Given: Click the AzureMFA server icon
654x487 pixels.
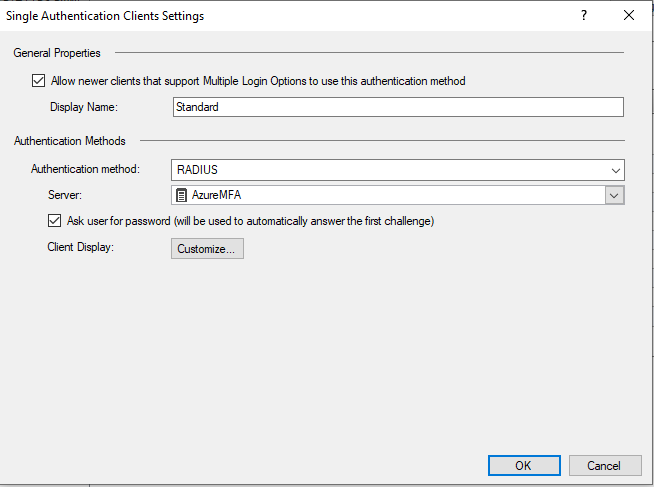Looking at the screenshot, I should [181, 195].
